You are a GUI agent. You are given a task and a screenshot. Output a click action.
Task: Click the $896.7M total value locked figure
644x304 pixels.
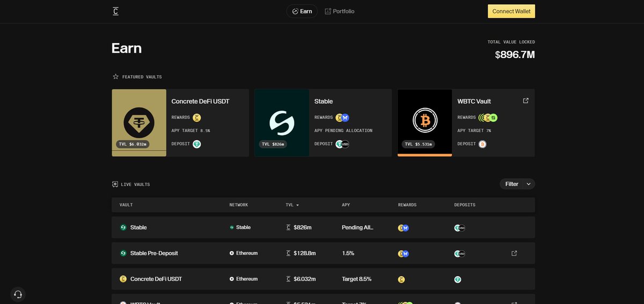[515, 54]
